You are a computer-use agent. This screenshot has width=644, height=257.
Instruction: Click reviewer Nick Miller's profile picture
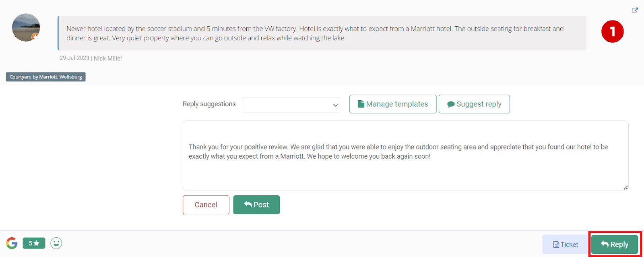(26, 27)
